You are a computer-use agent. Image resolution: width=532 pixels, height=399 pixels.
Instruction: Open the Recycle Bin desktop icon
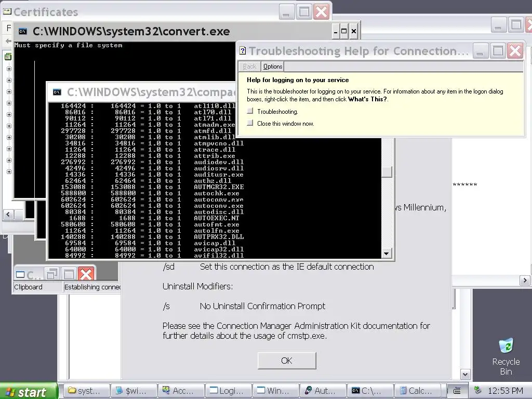click(x=506, y=356)
